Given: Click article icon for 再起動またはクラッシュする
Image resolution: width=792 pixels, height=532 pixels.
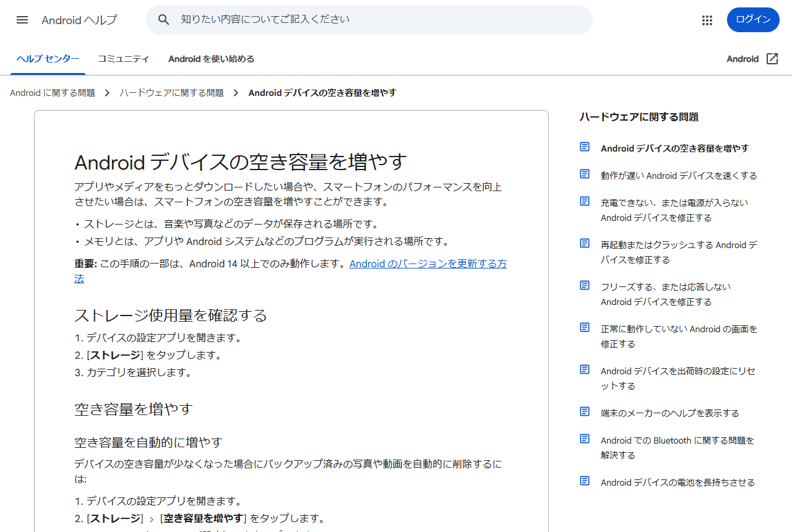Looking at the screenshot, I should pyautogui.click(x=585, y=243).
